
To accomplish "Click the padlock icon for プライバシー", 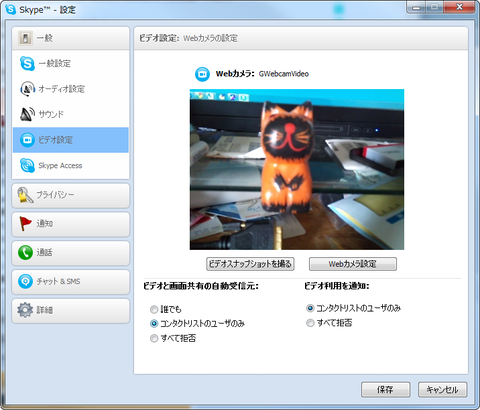I will pyautogui.click(x=25, y=195).
